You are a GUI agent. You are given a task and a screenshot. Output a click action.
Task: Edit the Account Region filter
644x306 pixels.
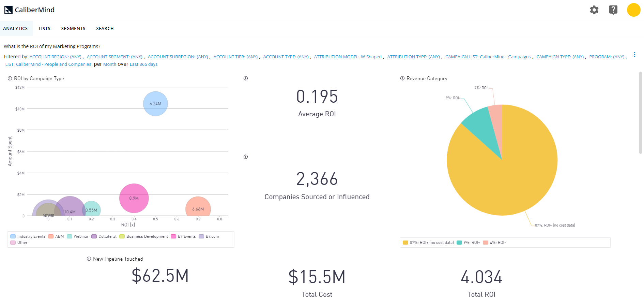click(56, 57)
